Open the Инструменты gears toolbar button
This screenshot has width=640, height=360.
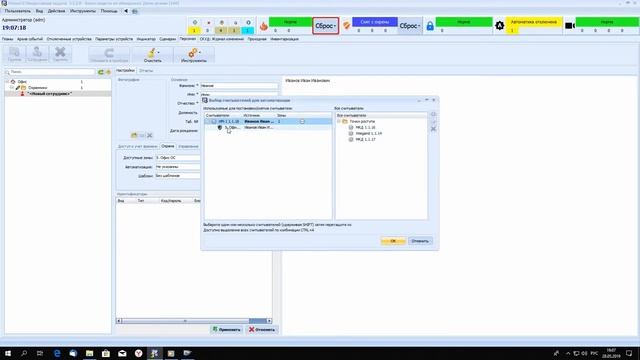point(193,55)
